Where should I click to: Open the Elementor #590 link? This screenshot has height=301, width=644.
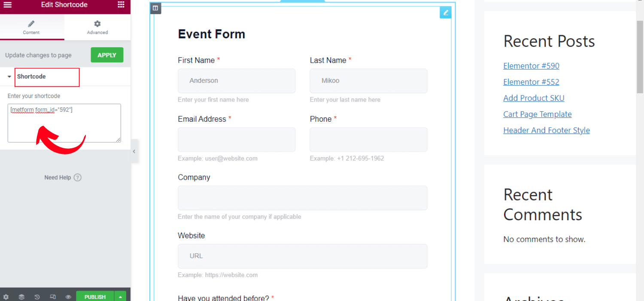coord(531,65)
